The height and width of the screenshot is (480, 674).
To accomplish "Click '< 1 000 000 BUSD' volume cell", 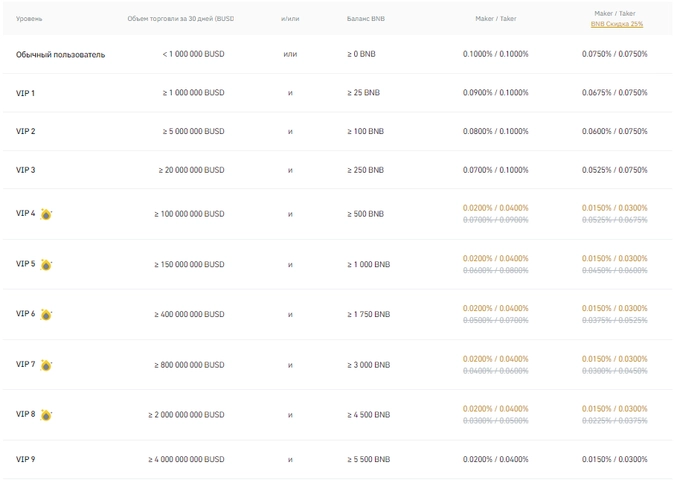I will 193,54.
